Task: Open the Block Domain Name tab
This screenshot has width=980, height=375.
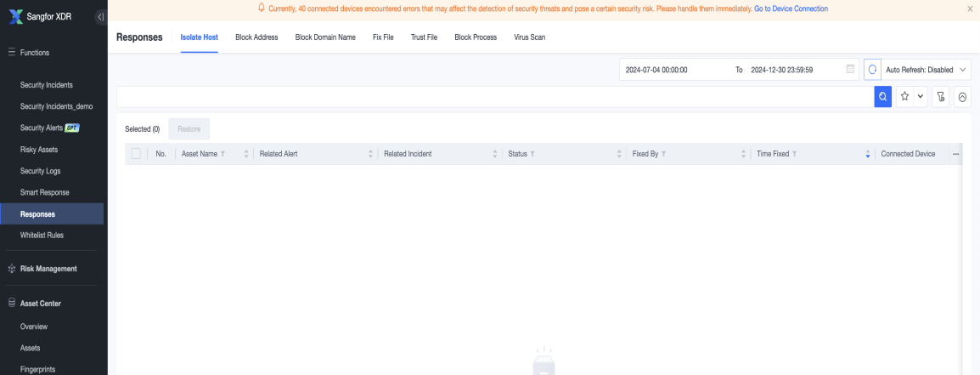Action: point(325,37)
